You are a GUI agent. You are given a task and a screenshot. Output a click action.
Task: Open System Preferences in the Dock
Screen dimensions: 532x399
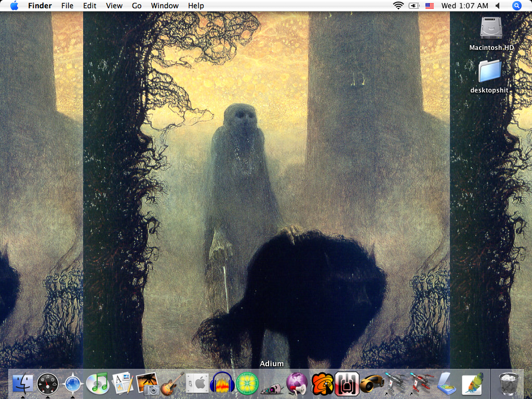(197, 384)
